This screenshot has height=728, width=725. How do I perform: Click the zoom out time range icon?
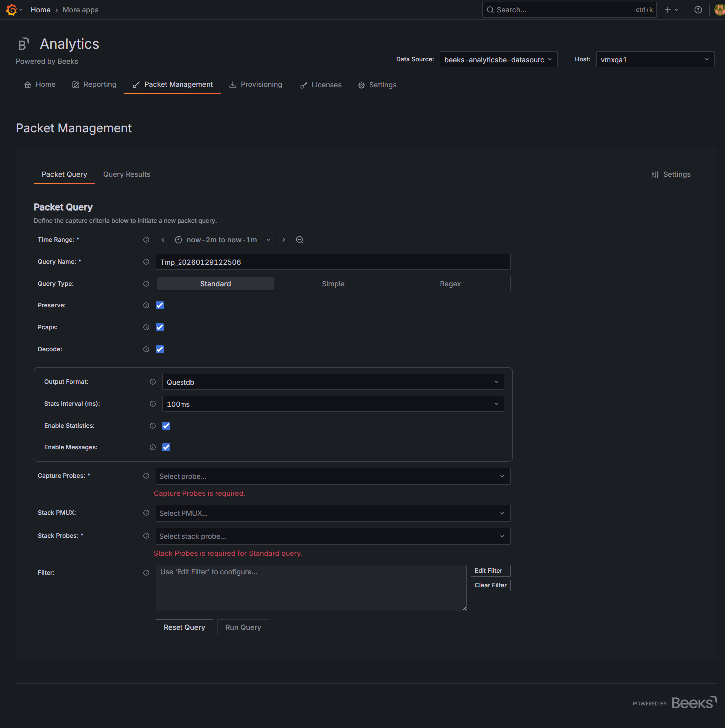pyautogui.click(x=300, y=240)
